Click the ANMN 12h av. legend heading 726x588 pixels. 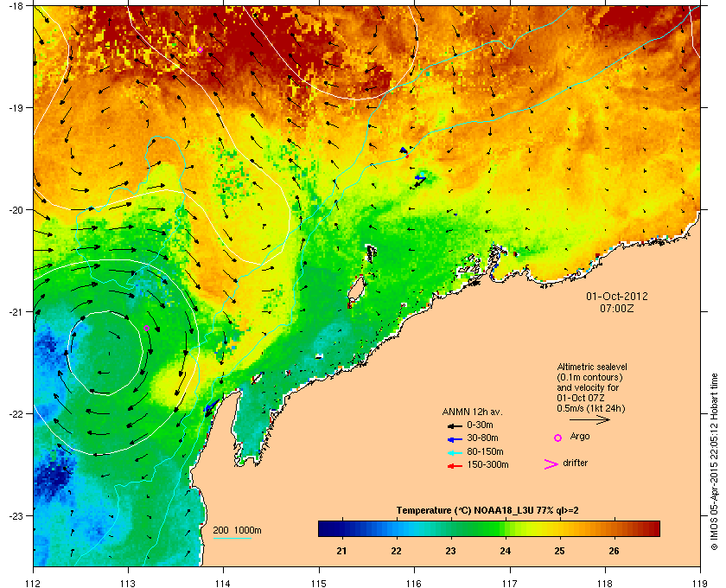(x=472, y=412)
